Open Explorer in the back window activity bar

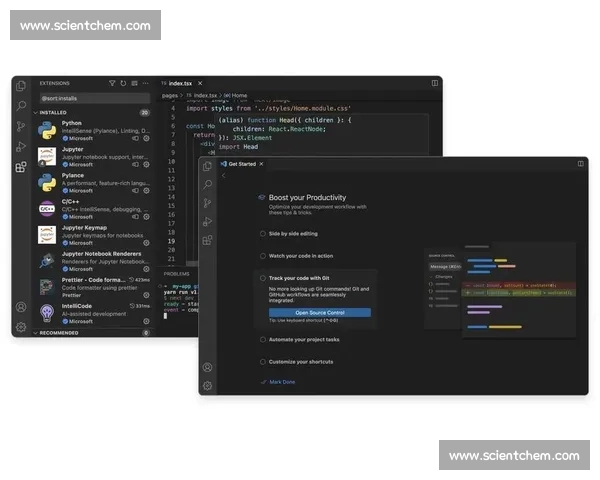21,86
